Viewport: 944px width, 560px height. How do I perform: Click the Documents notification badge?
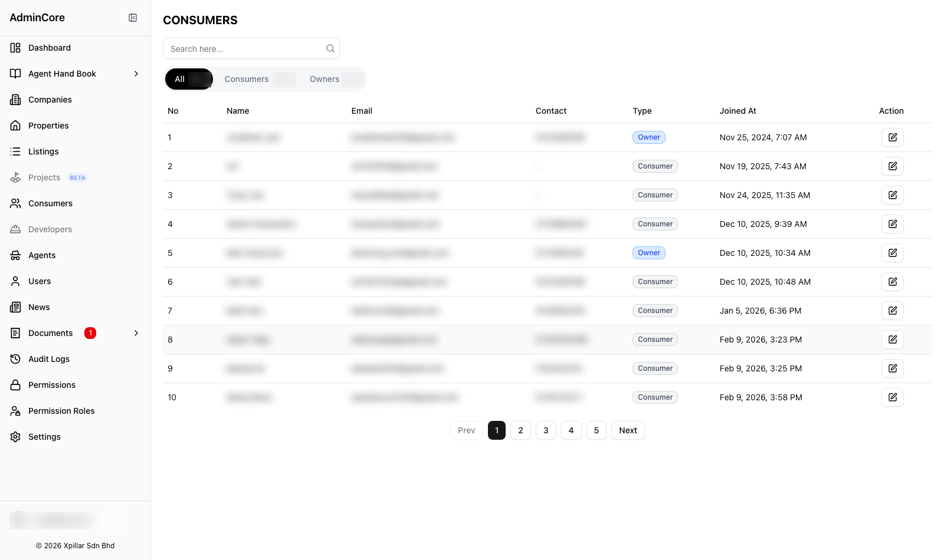tap(90, 333)
